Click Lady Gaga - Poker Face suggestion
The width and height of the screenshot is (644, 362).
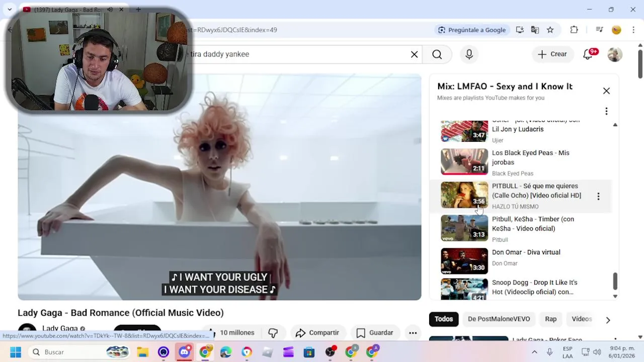[547, 339]
